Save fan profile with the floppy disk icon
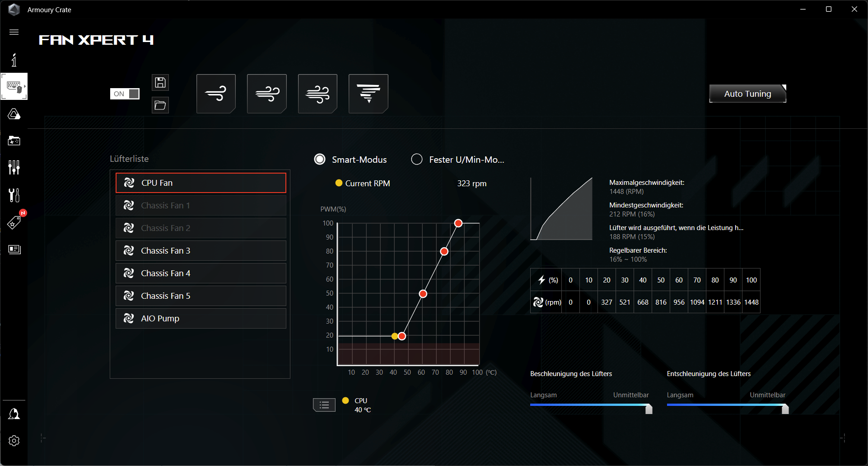The width and height of the screenshot is (868, 466). click(x=160, y=83)
